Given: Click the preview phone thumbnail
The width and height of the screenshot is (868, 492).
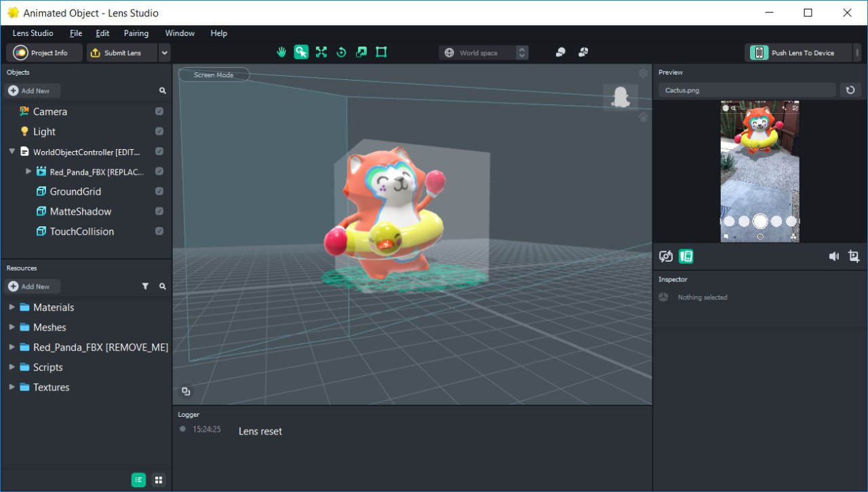Looking at the screenshot, I should (760, 171).
